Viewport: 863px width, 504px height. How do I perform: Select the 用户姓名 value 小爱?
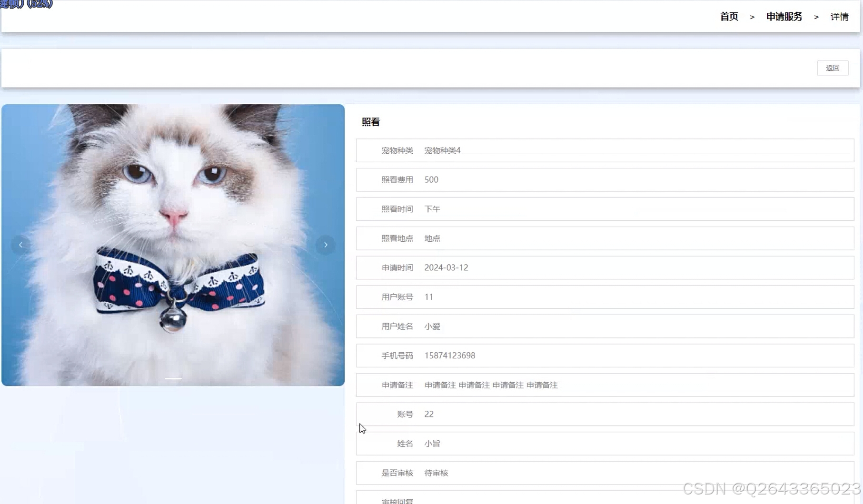tap(432, 326)
